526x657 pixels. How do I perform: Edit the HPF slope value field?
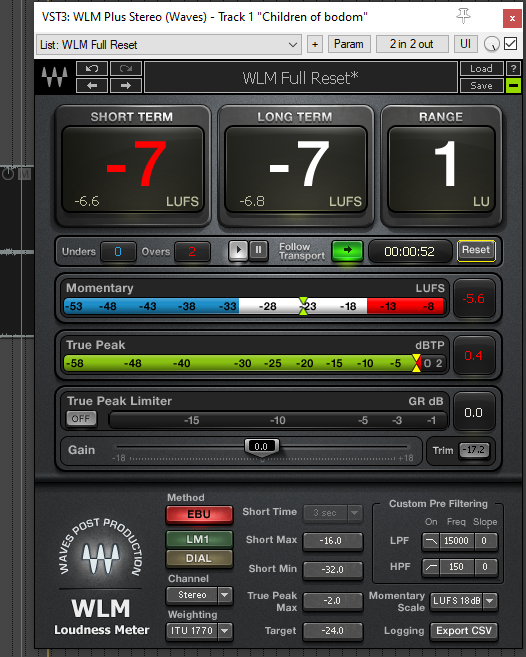coord(485,567)
